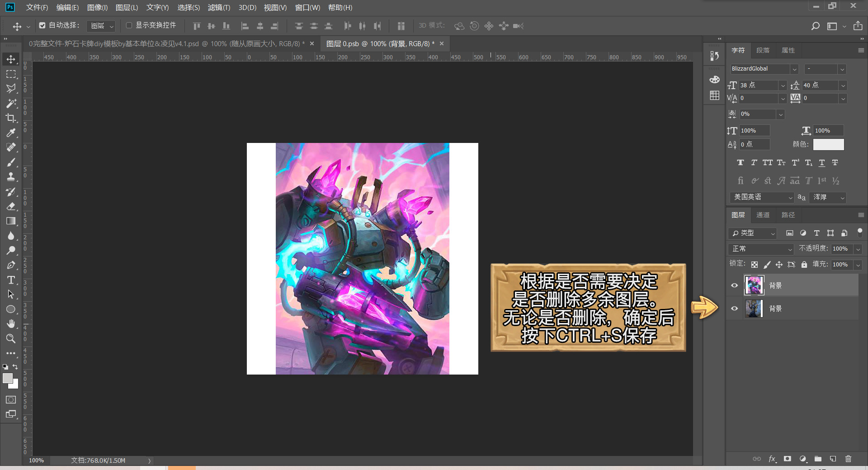
Task: Create a new layer group
Action: click(818, 459)
